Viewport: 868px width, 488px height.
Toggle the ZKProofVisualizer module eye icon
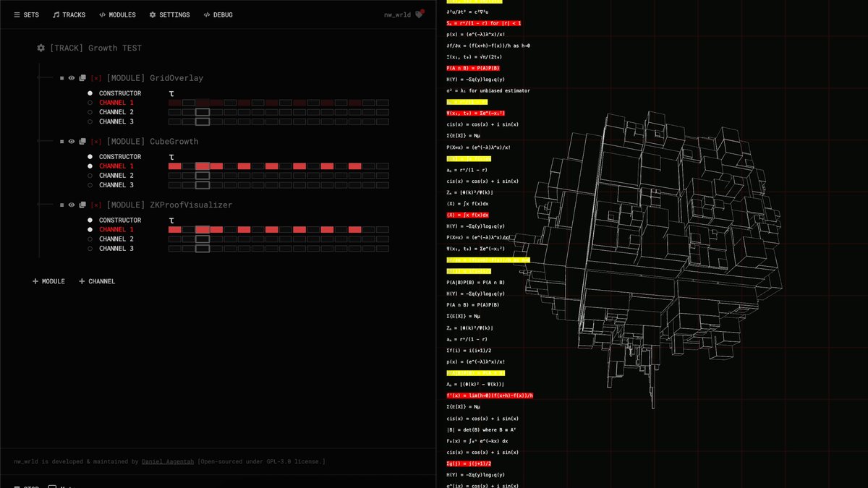coord(72,205)
